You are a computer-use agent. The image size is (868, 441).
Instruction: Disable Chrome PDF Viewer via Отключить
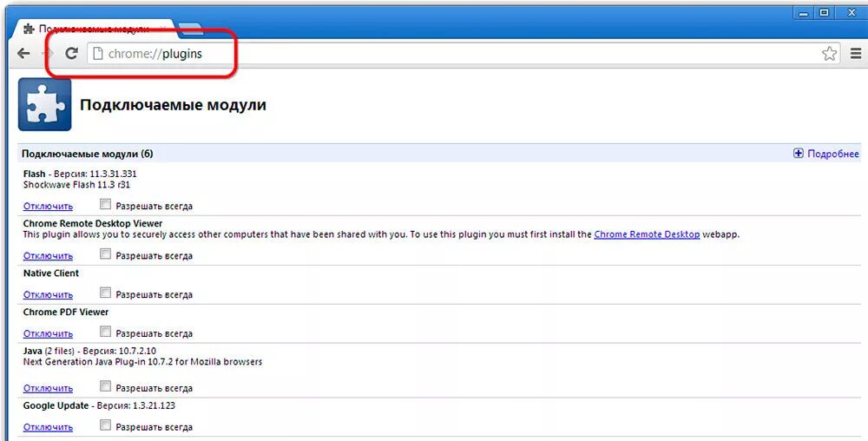(48, 333)
